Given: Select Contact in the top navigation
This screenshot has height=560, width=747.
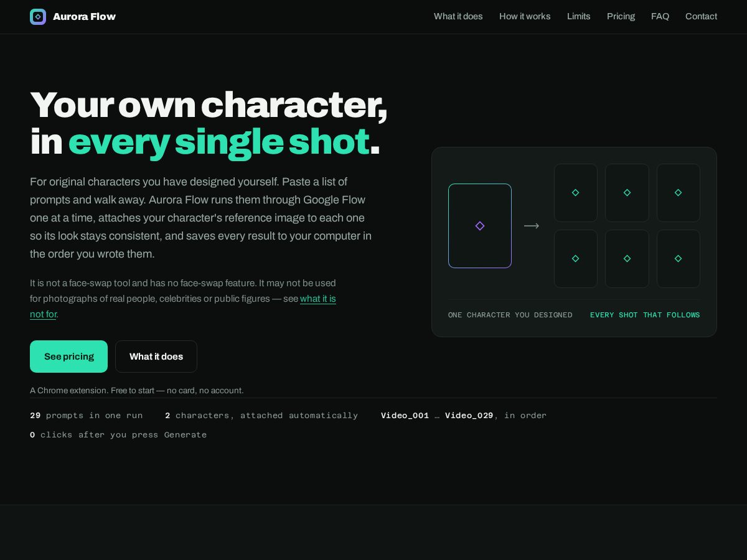Looking at the screenshot, I should point(702,16).
